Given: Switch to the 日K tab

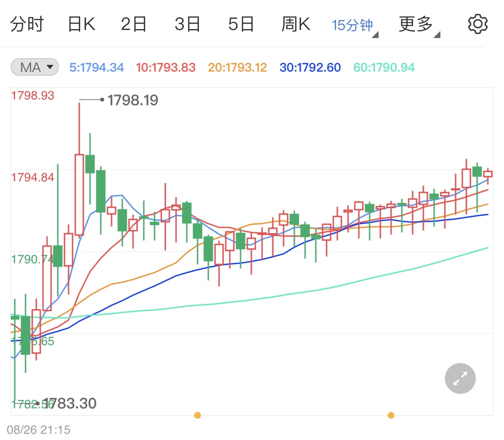Looking at the screenshot, I should click(x=82, y=25).
